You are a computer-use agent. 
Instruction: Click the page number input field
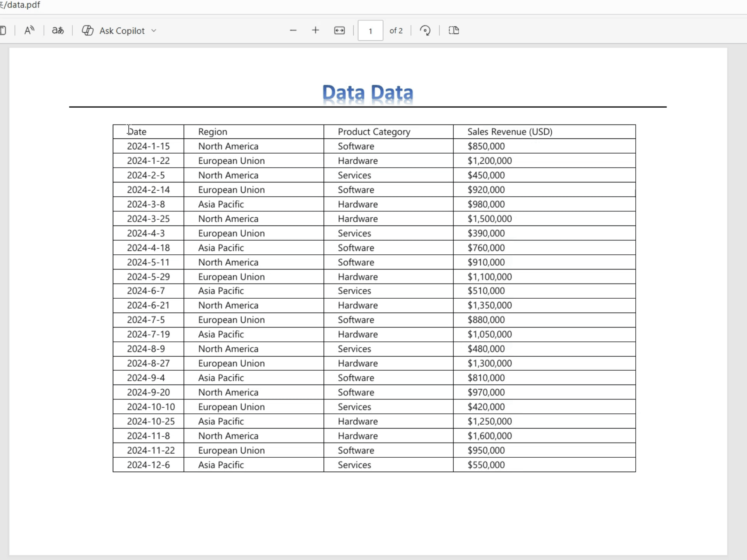point(370,31)
